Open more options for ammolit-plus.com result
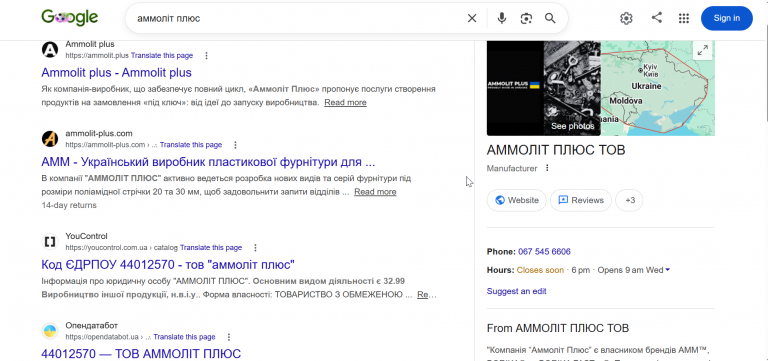Viewport: 768px width, 361px height. (x=235, y=145)
